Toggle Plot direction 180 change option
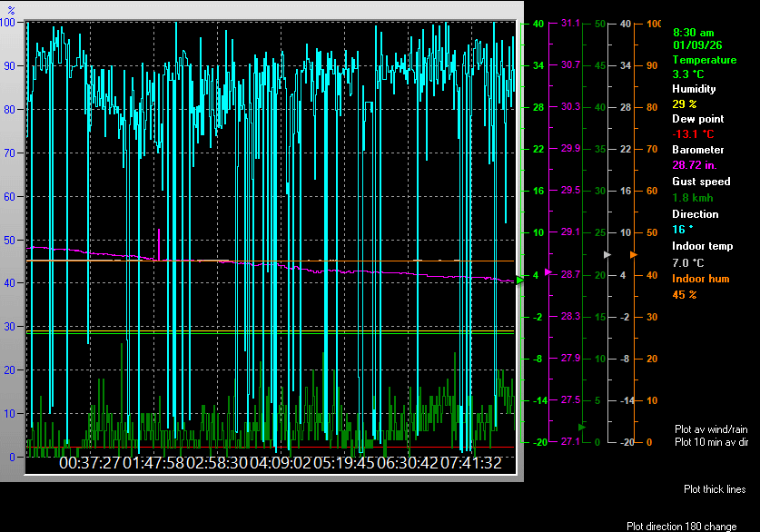 coord(681,526)
